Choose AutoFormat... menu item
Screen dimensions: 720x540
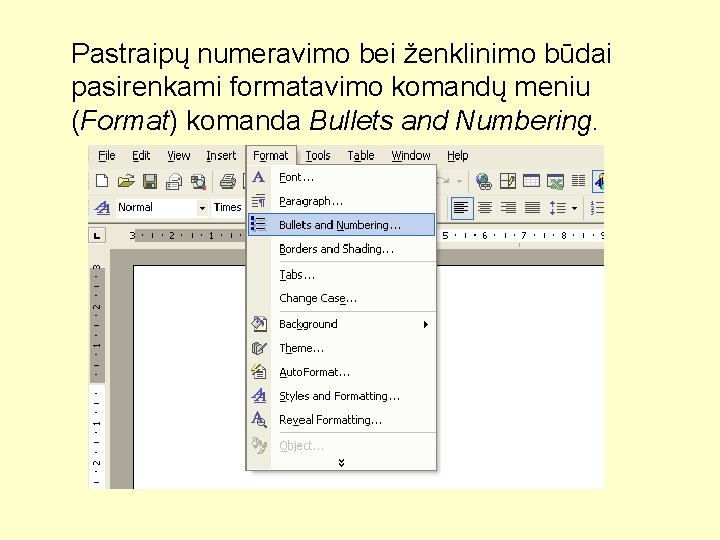tap(341, 372)
